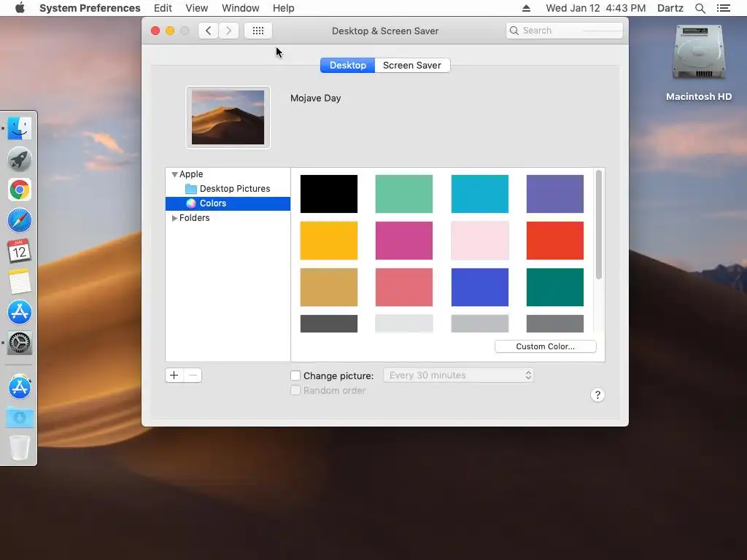Choose the magenta pink color swatch

pos(404,241)
